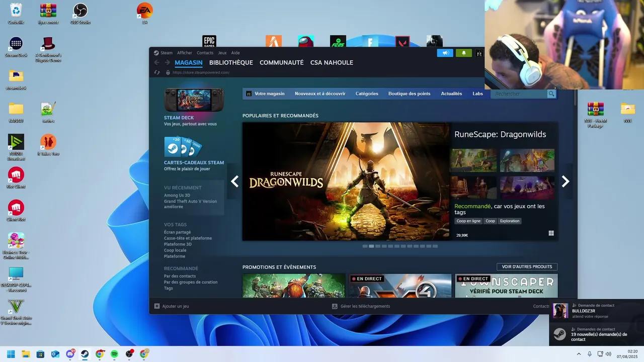The width and height of the screenshot is (644, 362).
Task: Select the second carousel page dot
Action: 371,246
